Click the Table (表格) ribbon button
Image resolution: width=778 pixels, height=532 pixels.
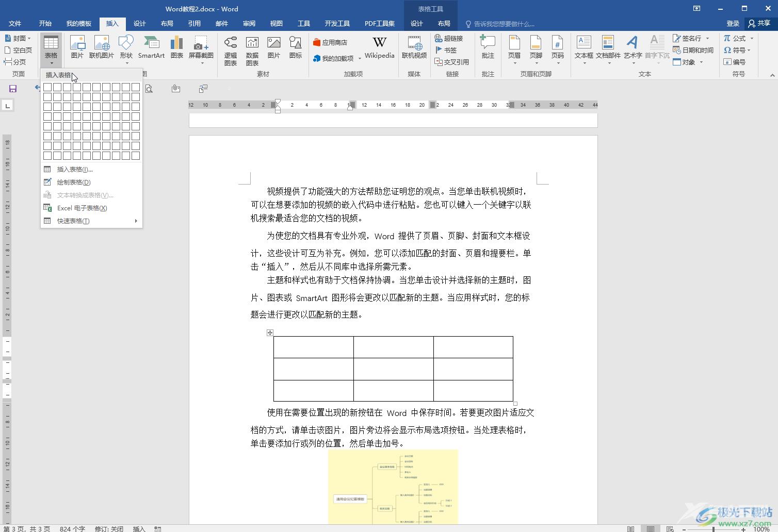click(x=51, y=50)
